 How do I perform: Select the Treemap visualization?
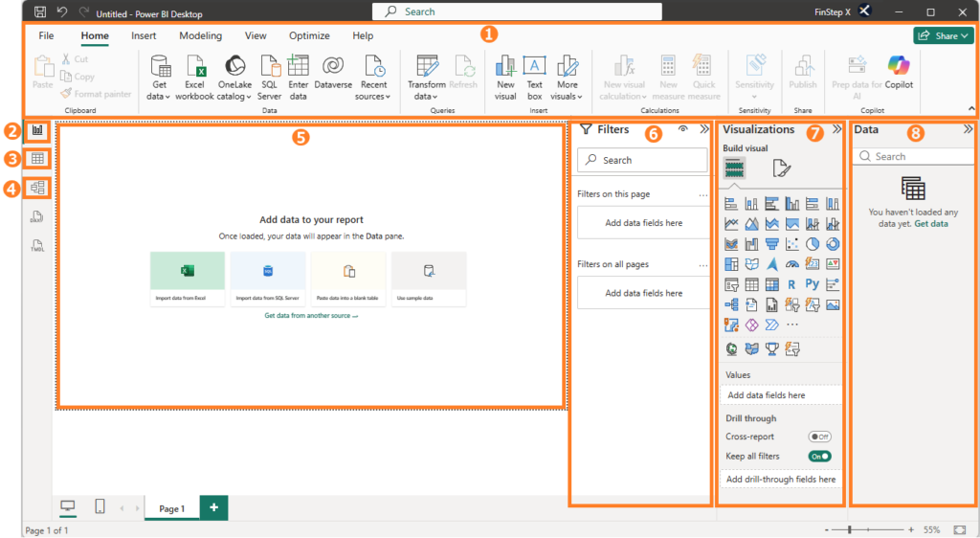point(731,264)
